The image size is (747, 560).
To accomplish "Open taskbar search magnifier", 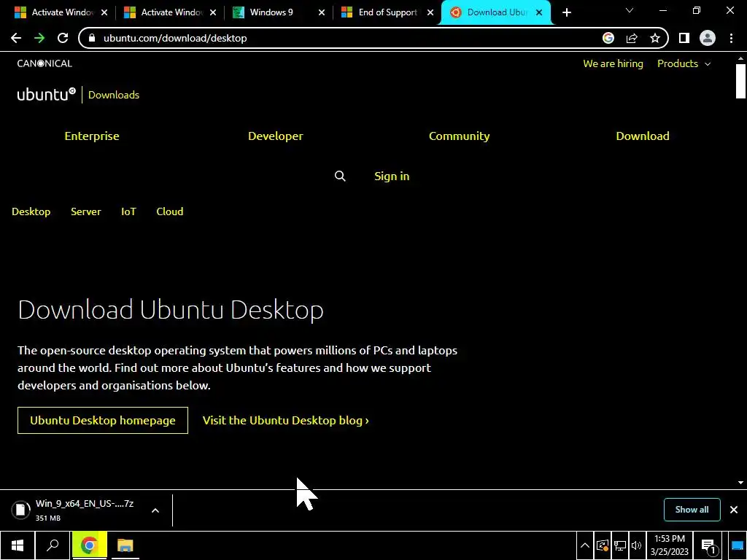I will coord(53,545).
